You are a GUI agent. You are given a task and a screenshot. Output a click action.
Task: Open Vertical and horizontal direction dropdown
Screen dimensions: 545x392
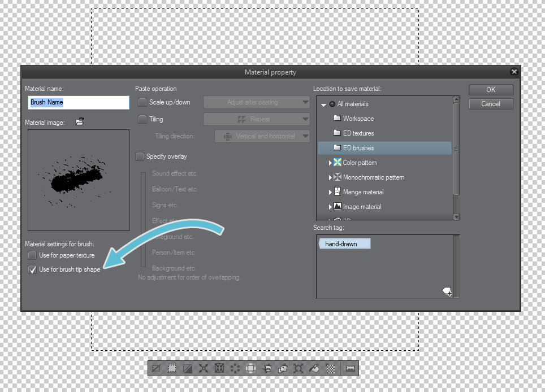(x=262, y=136)
